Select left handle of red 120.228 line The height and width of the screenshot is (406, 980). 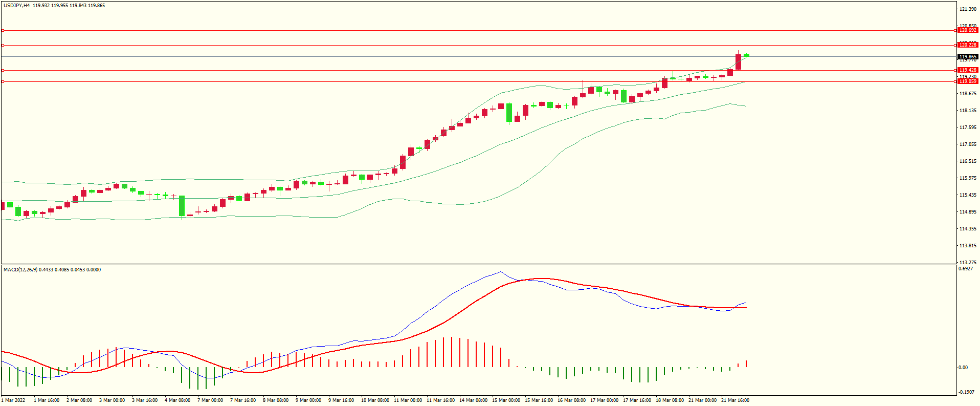pyautogui.click(x=3, y=45)
